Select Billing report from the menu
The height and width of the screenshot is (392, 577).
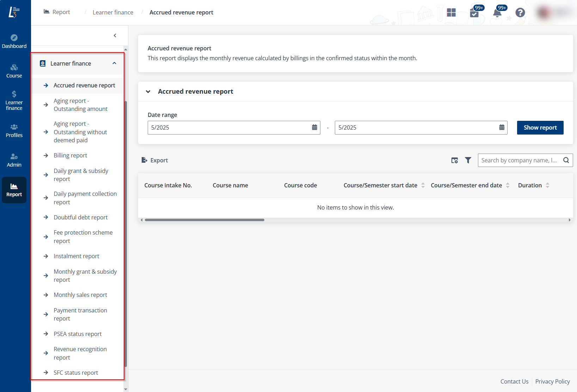pyautogui.click(x=70, y=155)
